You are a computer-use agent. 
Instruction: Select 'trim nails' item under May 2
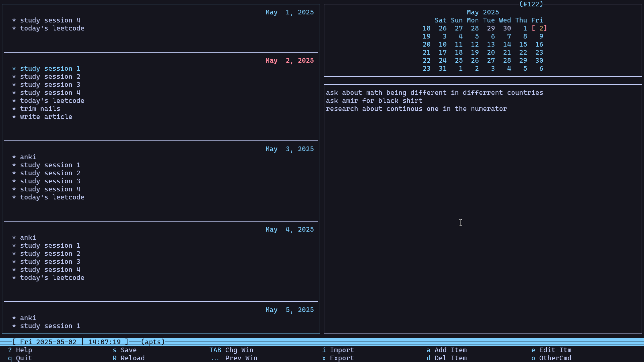[x=40, y=109]
